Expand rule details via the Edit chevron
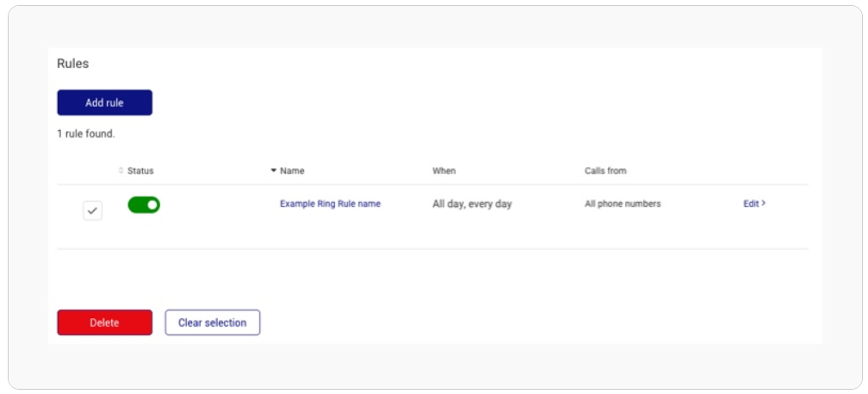 [764, 203]
